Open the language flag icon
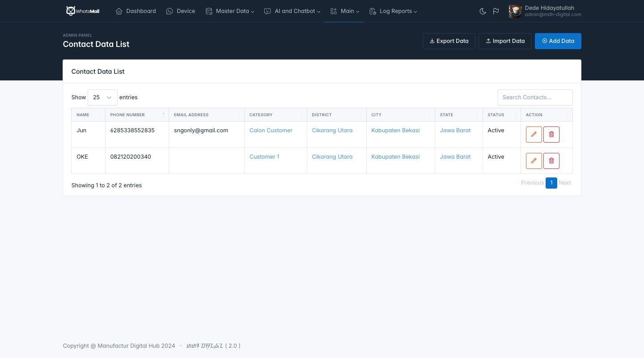Viewport: 644px width, 358px height. click(496, 11)
